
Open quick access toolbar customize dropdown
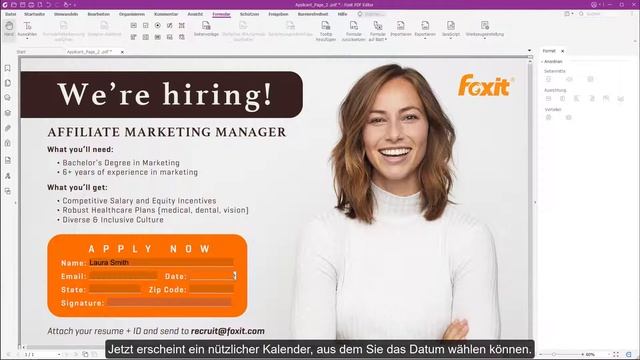(75, 4)
